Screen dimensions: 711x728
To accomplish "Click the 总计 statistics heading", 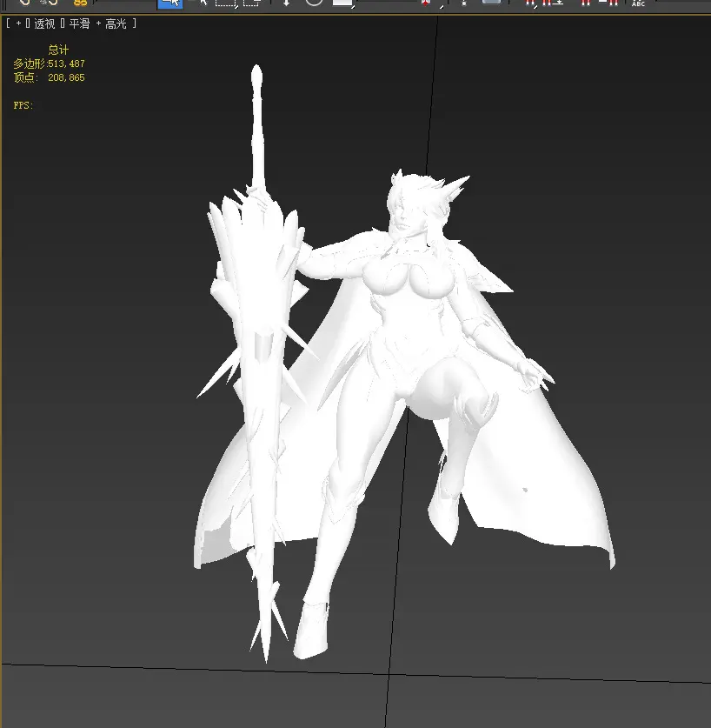I will coord(58,50).
